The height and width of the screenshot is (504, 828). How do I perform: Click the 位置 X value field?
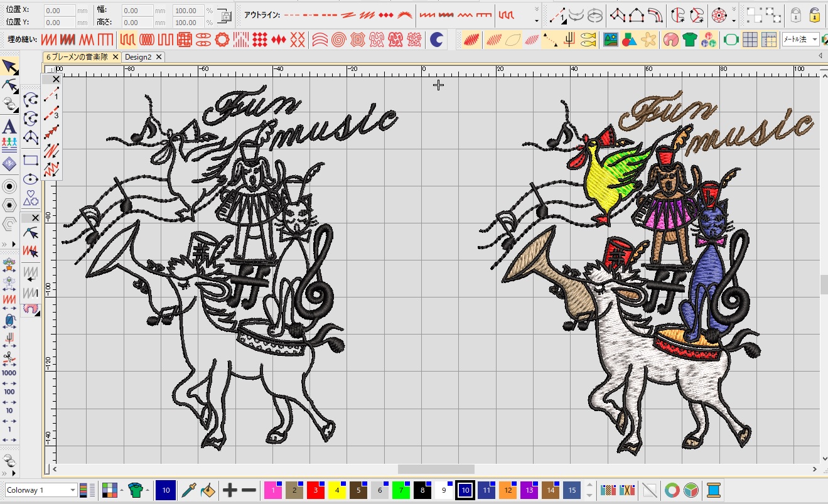tap(60, 11)
